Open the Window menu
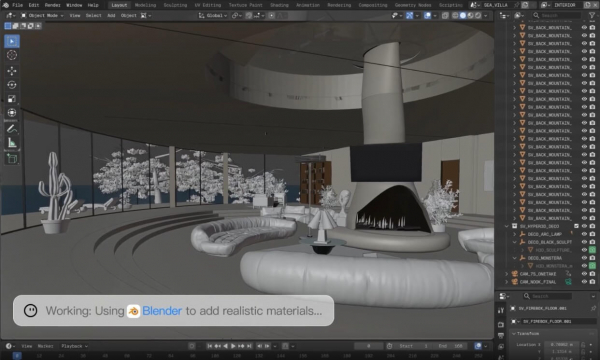This screenshot has height=360, width=600. click(x=74, y=5)
